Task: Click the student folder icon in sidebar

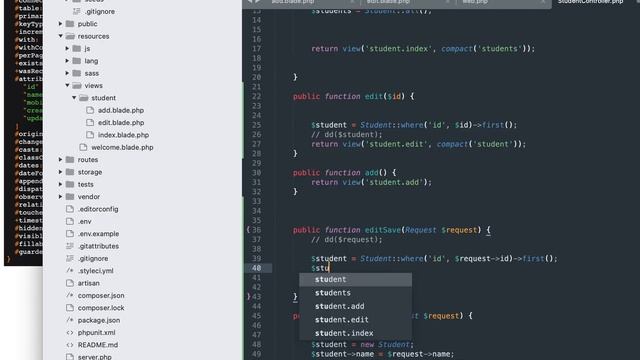Action: click(84, 98)
